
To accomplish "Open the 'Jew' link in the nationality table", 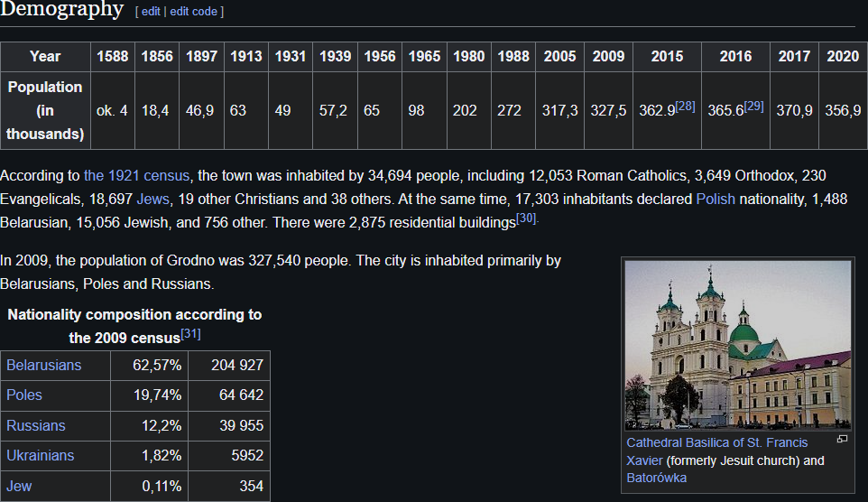I will tap(19, 486).
